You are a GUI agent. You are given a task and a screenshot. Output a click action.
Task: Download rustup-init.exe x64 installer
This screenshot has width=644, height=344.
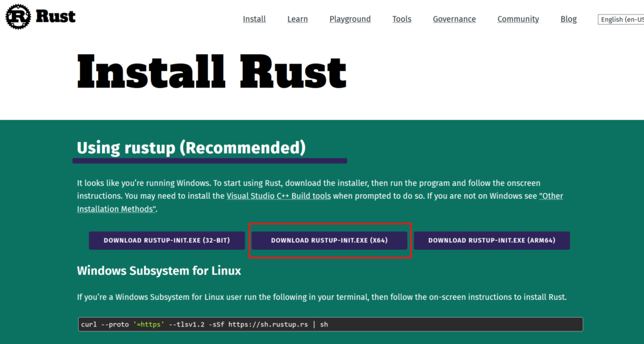(330, 241)
